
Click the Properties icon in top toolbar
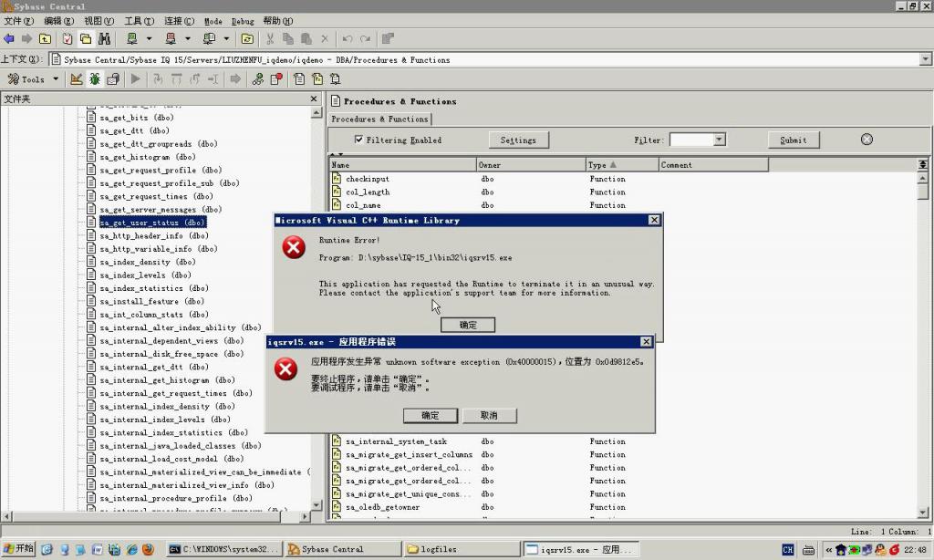coord(388,38)
